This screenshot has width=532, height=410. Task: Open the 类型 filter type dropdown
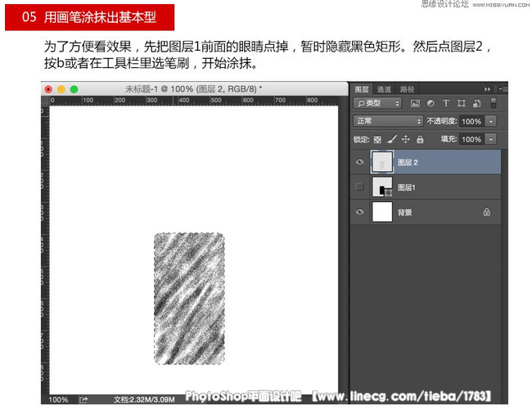pyautogui.click(x=378, y=104)
